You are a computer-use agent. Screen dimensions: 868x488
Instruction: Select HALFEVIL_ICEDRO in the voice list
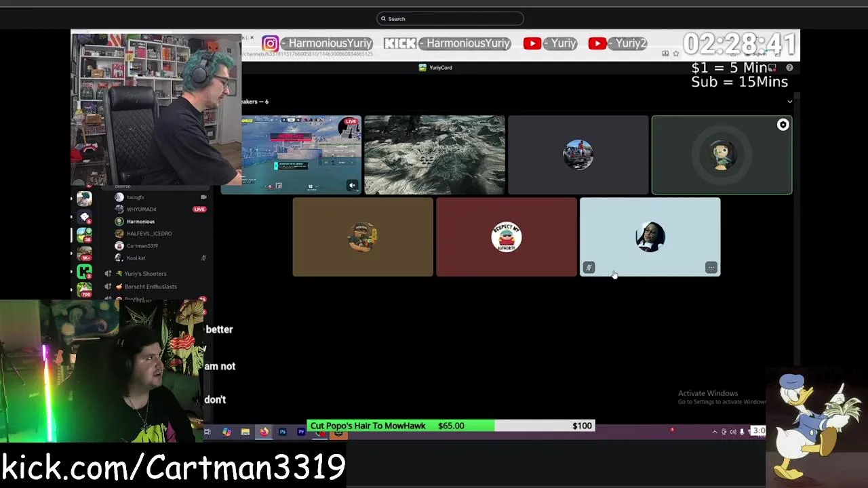coord(149,234)
